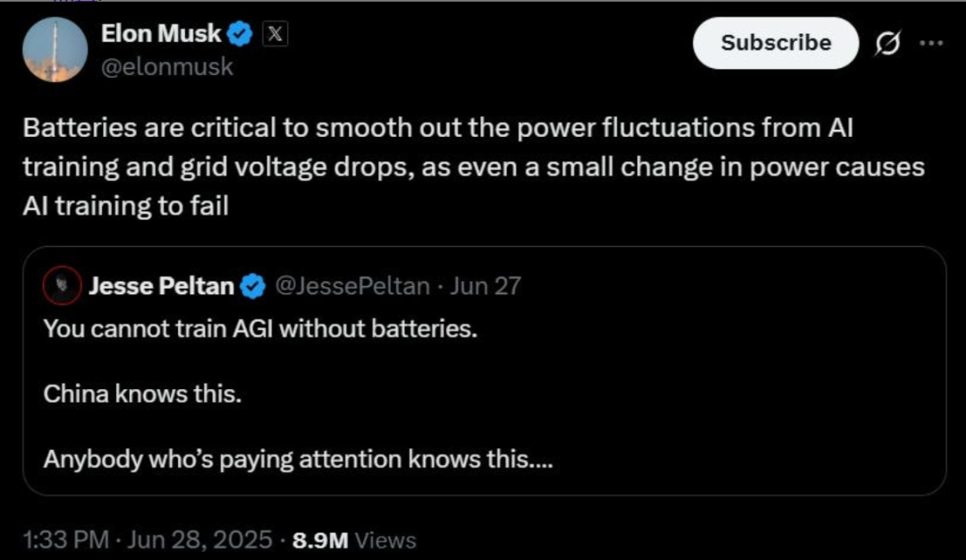Select the Jesse Peltan name in quoted post
This screenshot has width=966, height=560.
[161, 286]
